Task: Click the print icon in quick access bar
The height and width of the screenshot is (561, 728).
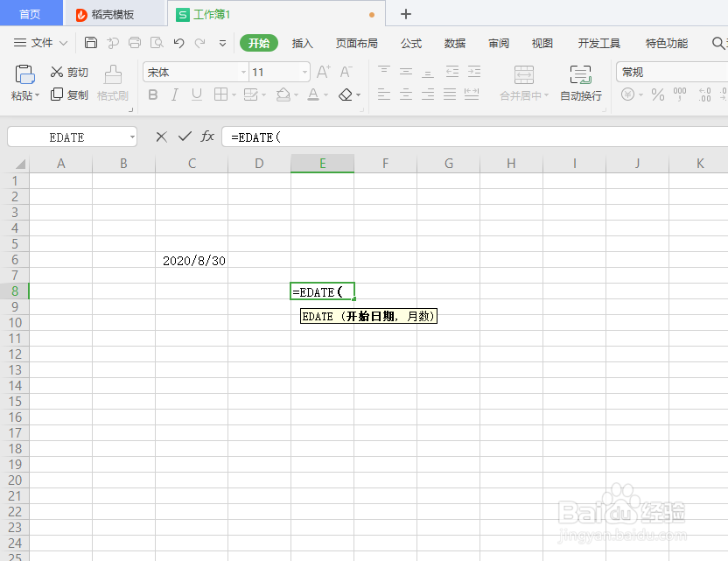Action: 135,42
